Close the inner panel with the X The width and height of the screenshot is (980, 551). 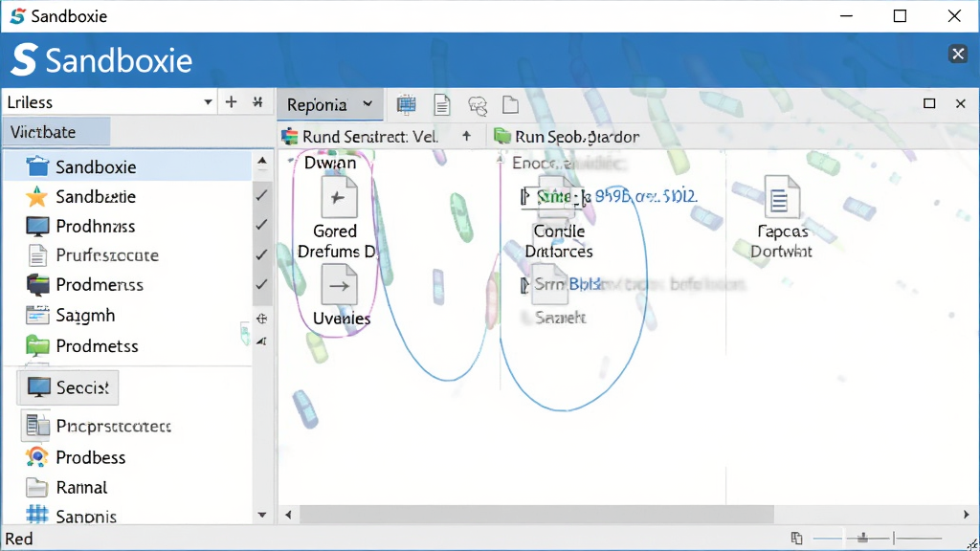(961, 103)
